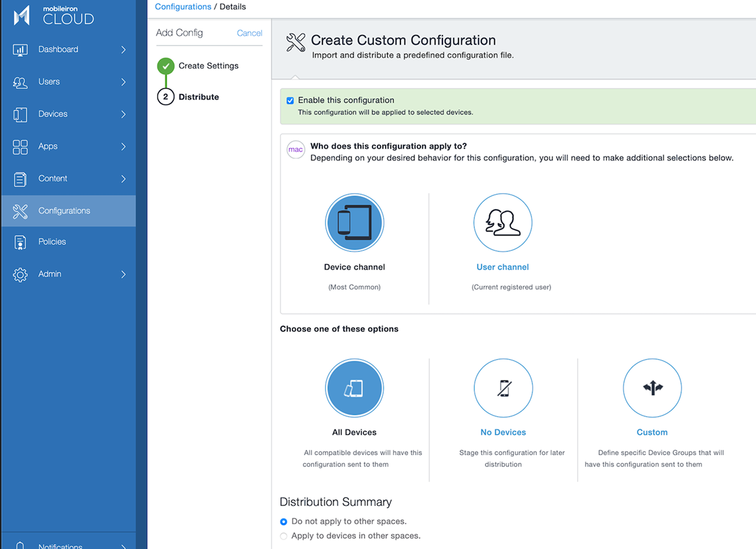Click the MobileIron Cloud logo

pyautogui.click(x=54, y=15)
